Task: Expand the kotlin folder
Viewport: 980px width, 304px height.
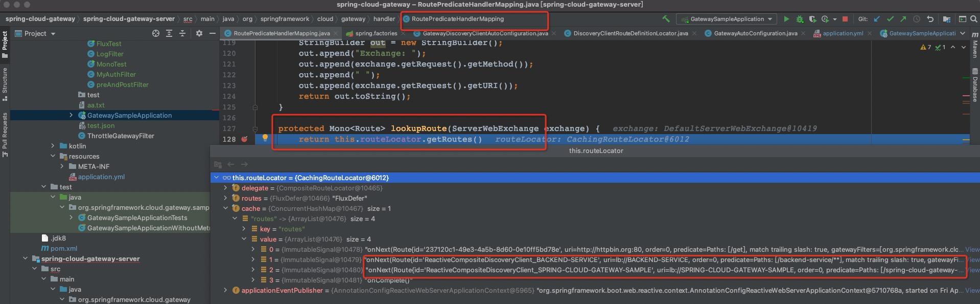Action: click(x=53, y=146)
